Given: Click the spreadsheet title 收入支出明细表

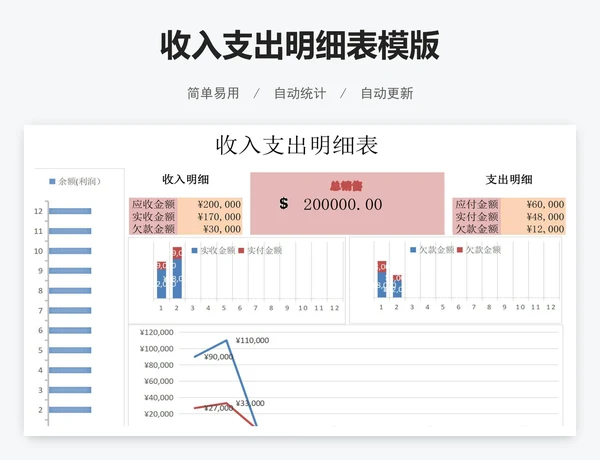Looking at the screenshot, I should pos(297,145).
